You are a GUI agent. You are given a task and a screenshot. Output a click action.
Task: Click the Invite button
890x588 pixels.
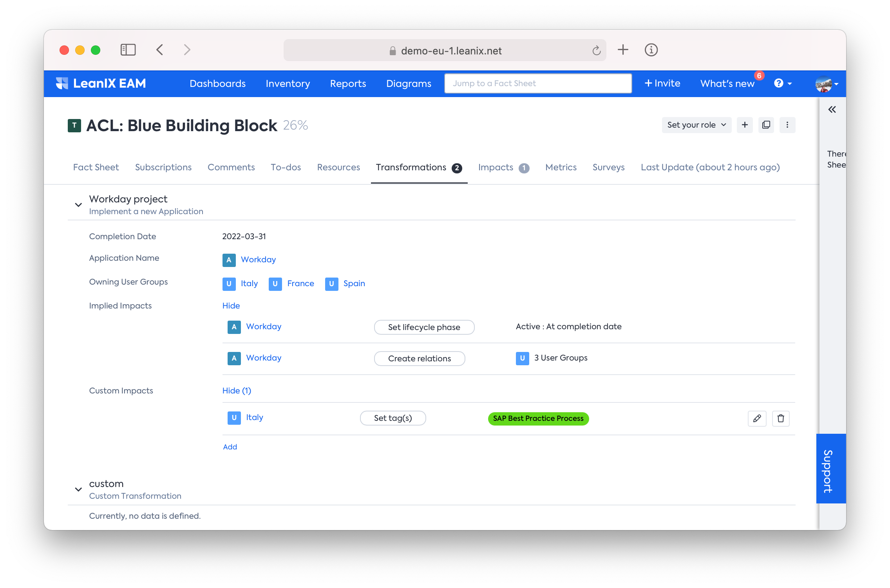(x=662, y=83)
